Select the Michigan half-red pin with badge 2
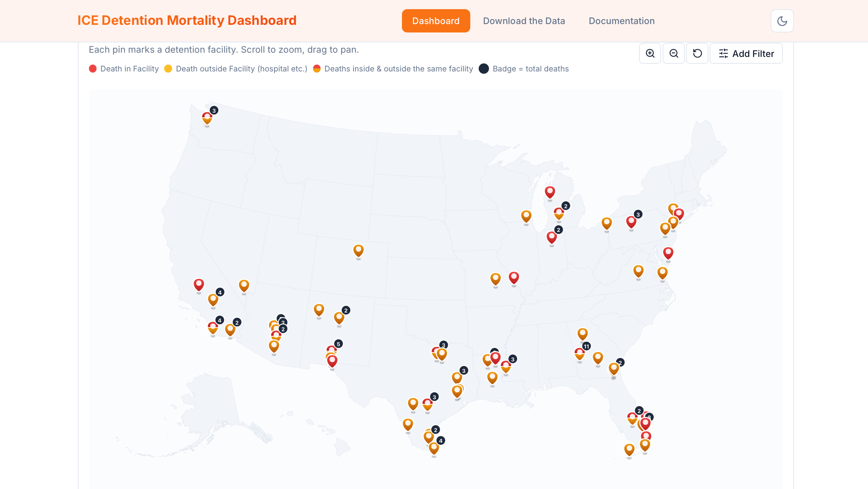 [559, 214]
